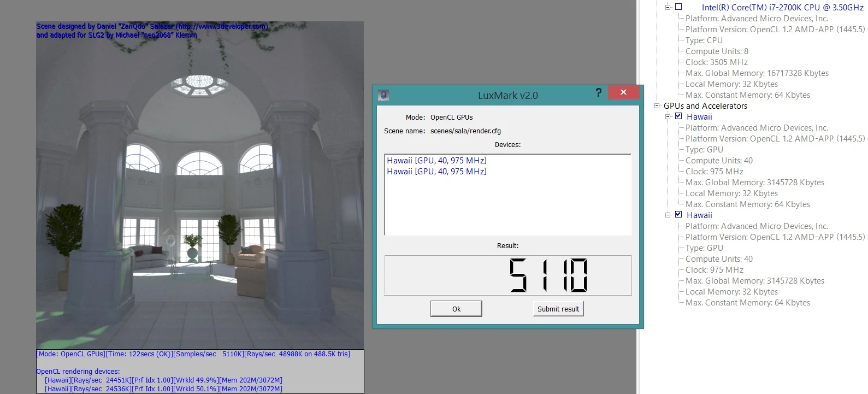Click 'scenes/sala/render.cfg' scene name text

[465, 131]
